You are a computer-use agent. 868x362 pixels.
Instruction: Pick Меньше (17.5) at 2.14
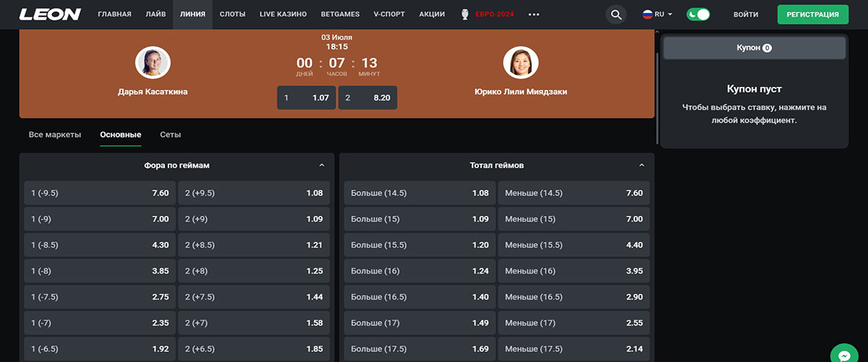coord(574,349)
